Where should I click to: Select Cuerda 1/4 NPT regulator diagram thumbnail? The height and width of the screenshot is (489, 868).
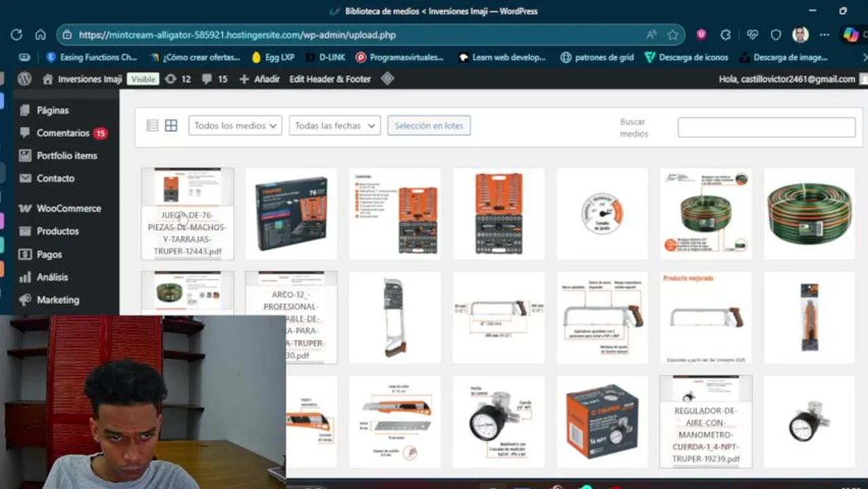pyautogui.click(x=499, y=422)
